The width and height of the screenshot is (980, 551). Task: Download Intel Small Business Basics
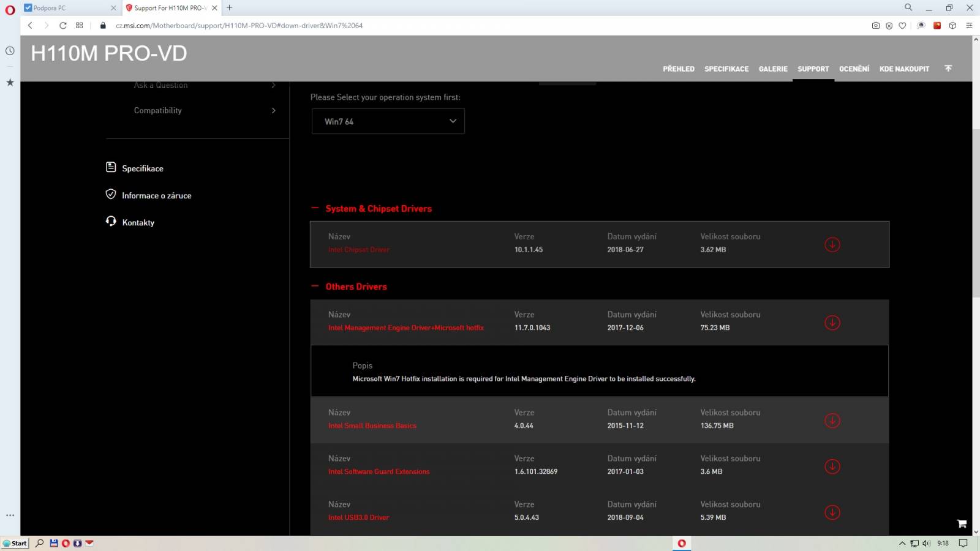[x=832, y=421]
